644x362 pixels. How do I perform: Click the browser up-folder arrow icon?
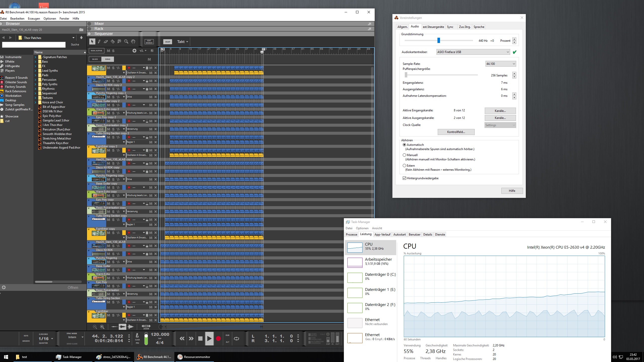click(x=81, y=38)
